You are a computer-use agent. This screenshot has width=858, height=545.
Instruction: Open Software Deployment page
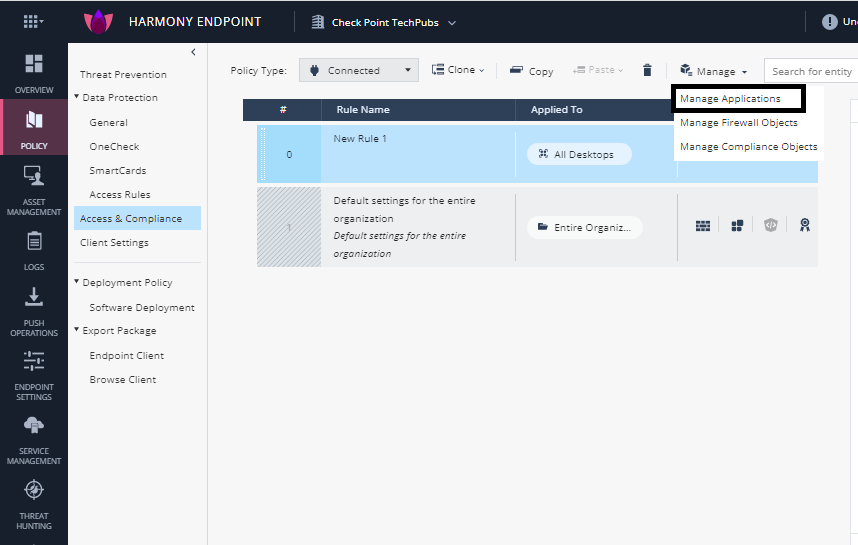pos(142,308)
